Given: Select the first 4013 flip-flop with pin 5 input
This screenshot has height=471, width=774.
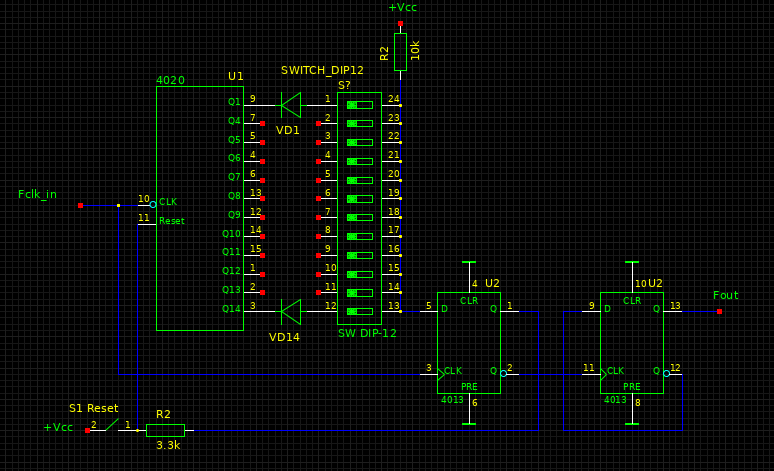Looking at the screenshot, I should (468, 342).
